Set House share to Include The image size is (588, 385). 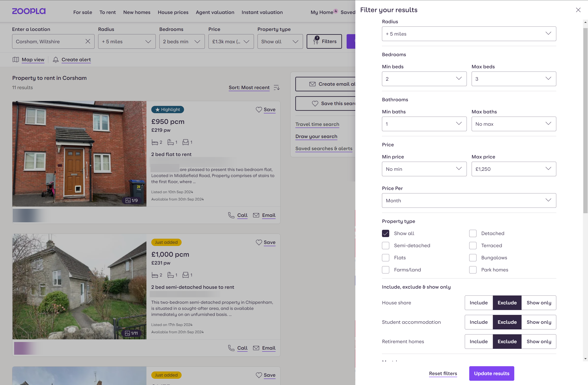[479, 303]
